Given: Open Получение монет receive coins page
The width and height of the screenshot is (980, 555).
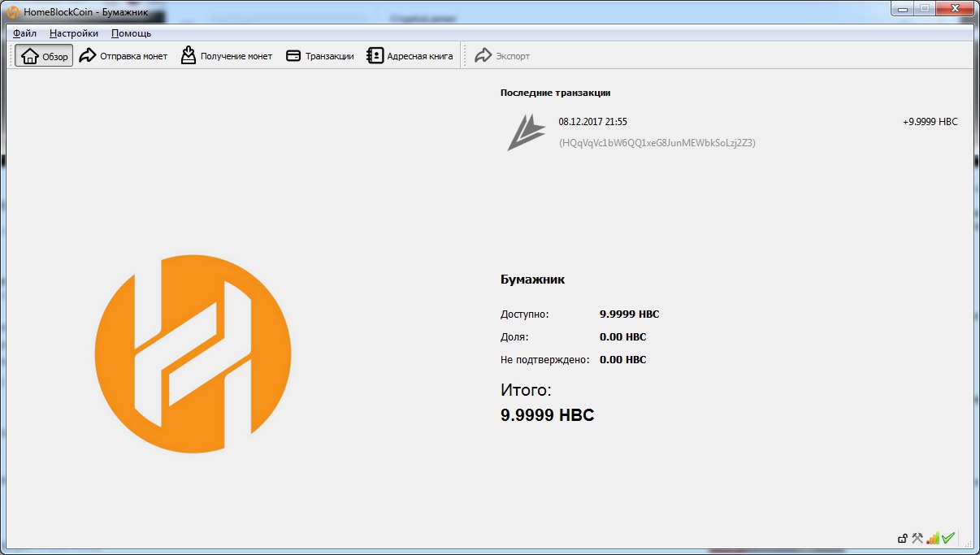Looking at the screenshot, I should point(227,56).
